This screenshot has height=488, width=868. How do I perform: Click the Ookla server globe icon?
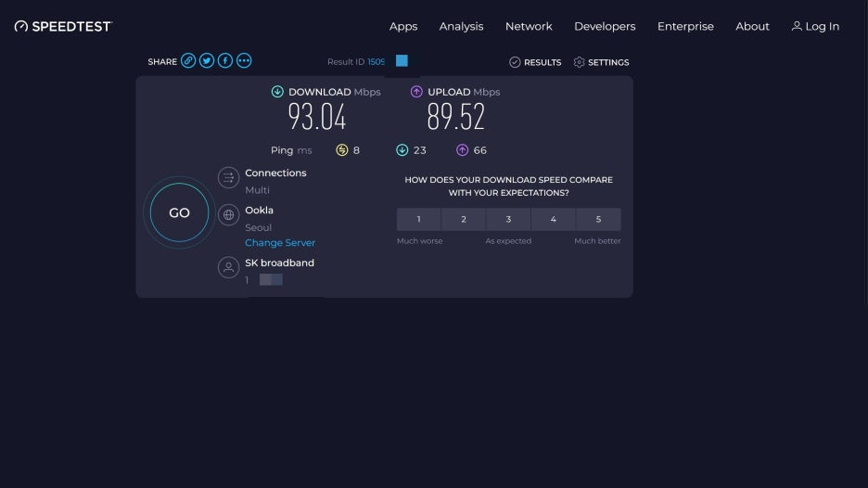(x=228, y=214)
